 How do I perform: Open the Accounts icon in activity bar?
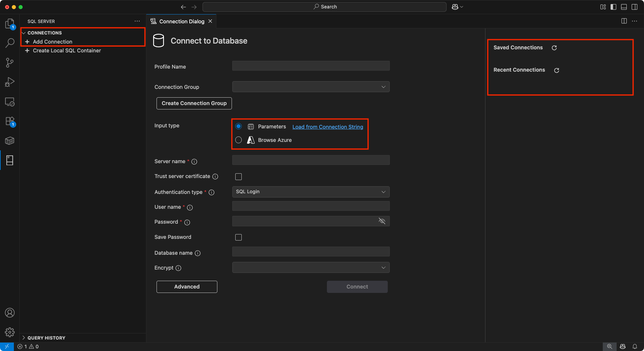coord(10,313)
